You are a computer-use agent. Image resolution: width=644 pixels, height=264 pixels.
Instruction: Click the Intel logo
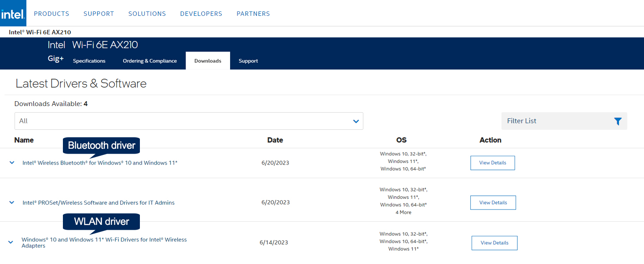(13, 13)
